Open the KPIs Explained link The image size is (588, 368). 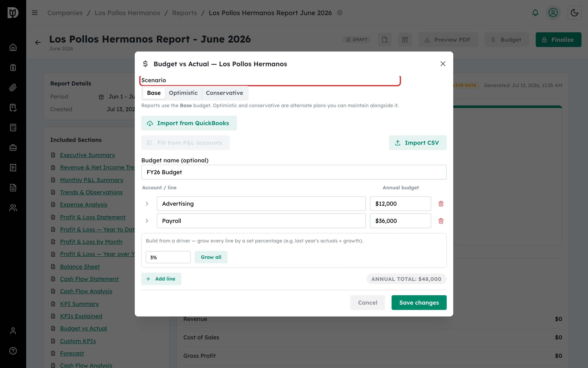coord(81,316)
